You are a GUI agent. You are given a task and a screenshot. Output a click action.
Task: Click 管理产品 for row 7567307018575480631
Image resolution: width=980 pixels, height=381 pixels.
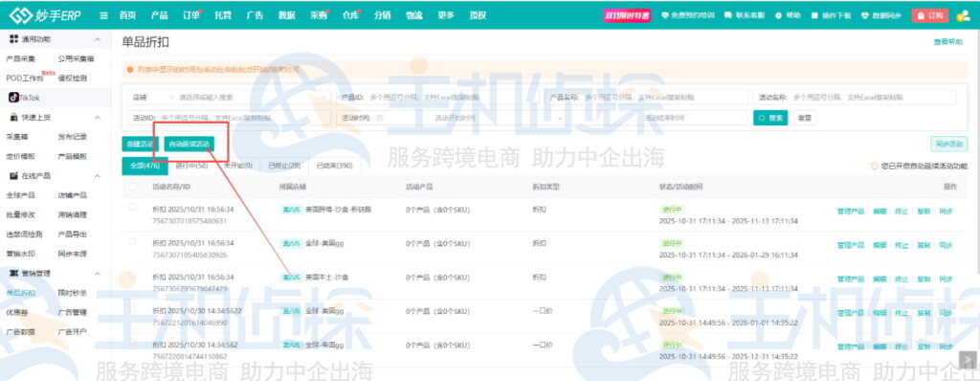pos(851,211)
